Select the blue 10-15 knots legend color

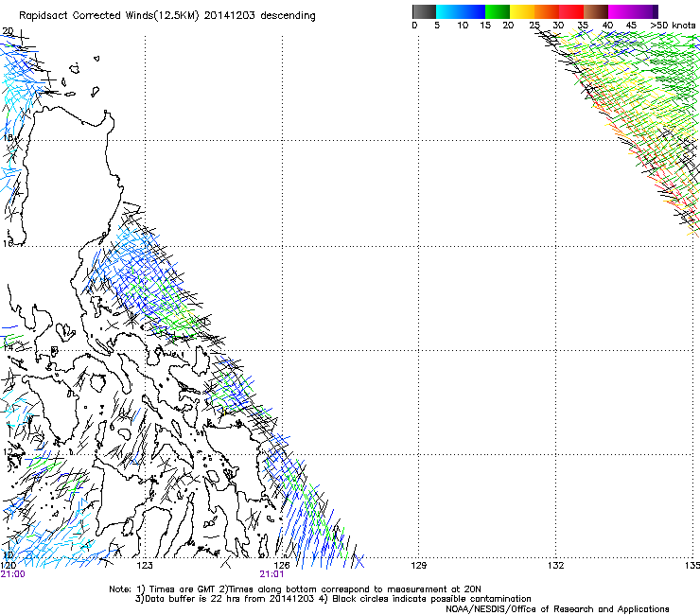473,11
